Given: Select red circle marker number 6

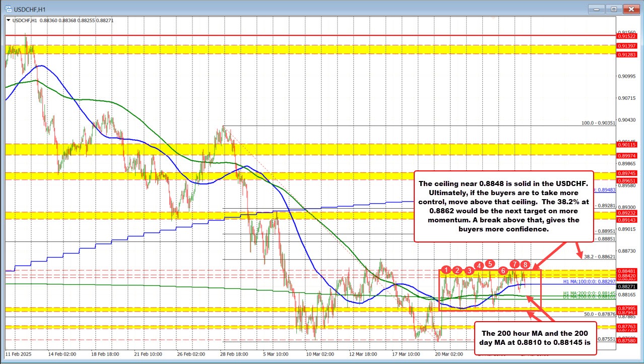Looking at the screenshot, I should [x=503, y=271].
